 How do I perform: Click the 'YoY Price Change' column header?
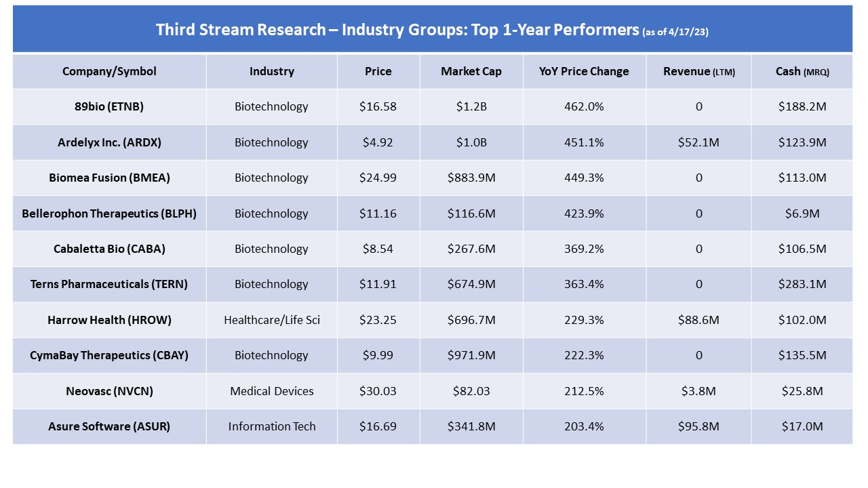(x=584, y=71)
